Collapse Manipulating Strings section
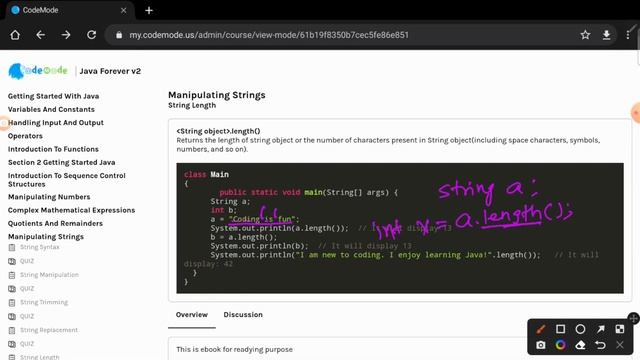Viewport: 640px width, 360px height. click(46, 237)
